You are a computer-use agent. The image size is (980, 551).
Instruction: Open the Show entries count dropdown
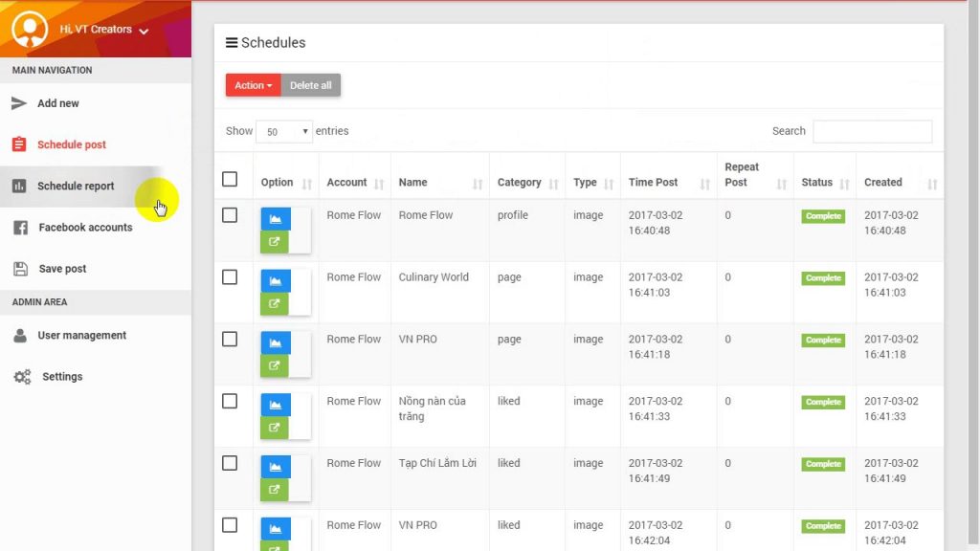(284, 130)
